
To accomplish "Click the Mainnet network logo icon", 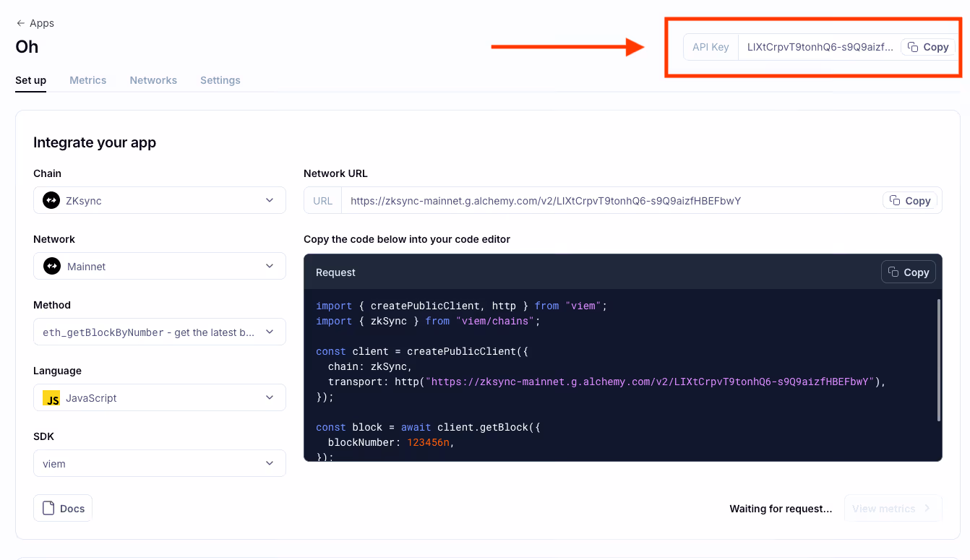I will tap(51, 266).
